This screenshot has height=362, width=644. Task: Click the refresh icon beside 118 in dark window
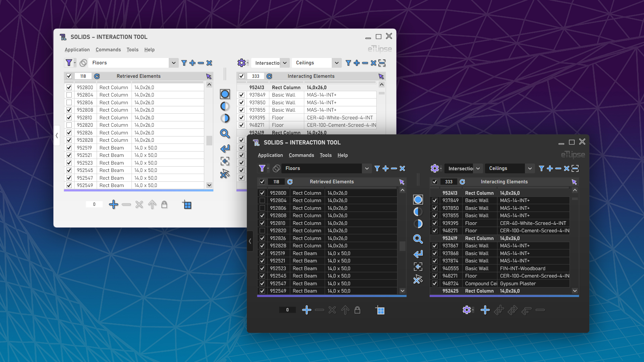click(290, 182)
